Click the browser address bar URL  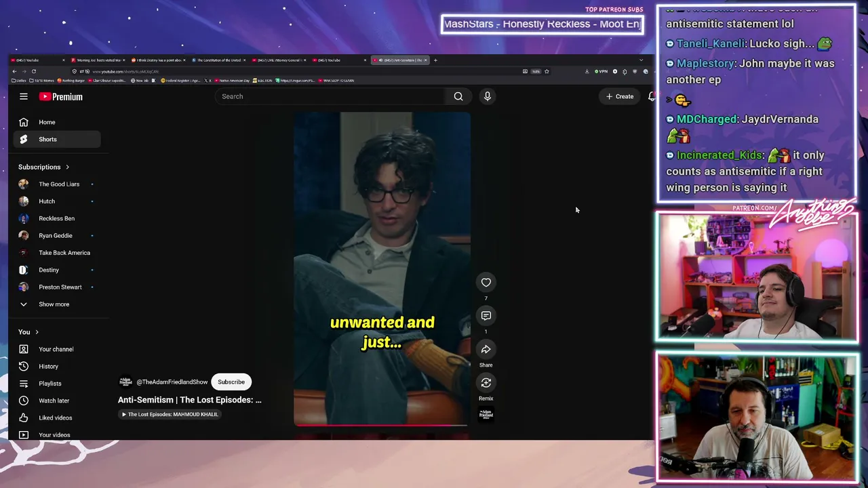[x=126, y=72]
